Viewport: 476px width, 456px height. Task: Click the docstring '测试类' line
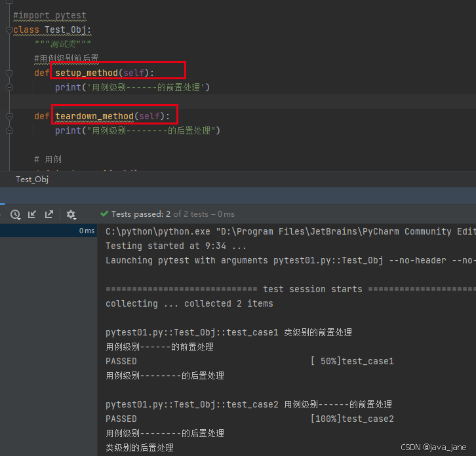coord(62,44)
